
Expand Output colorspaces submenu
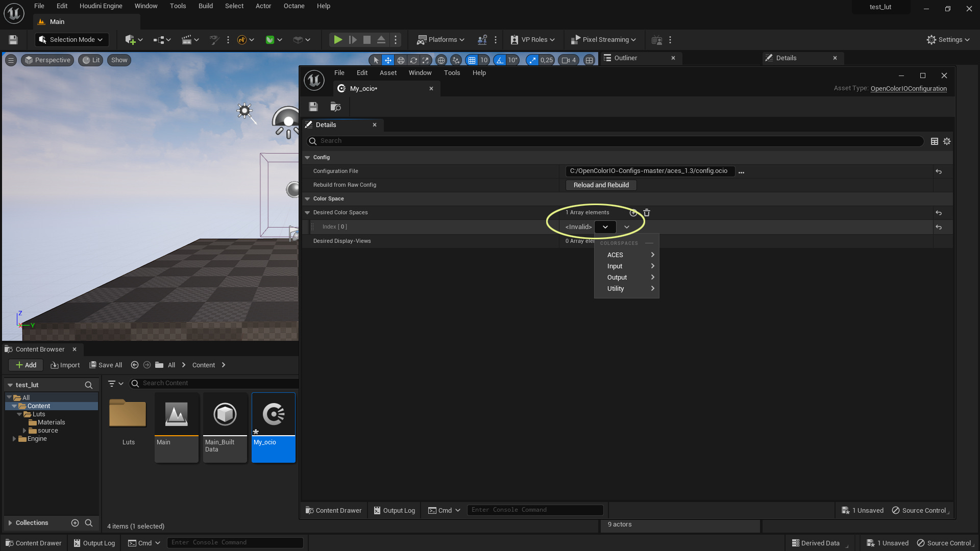click(627, 278)
